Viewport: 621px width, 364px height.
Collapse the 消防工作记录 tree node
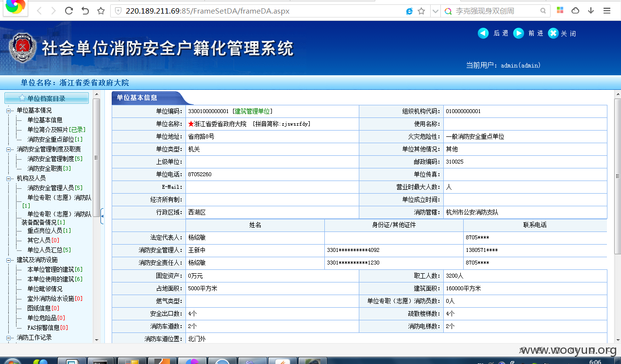(x=9, y=337)
